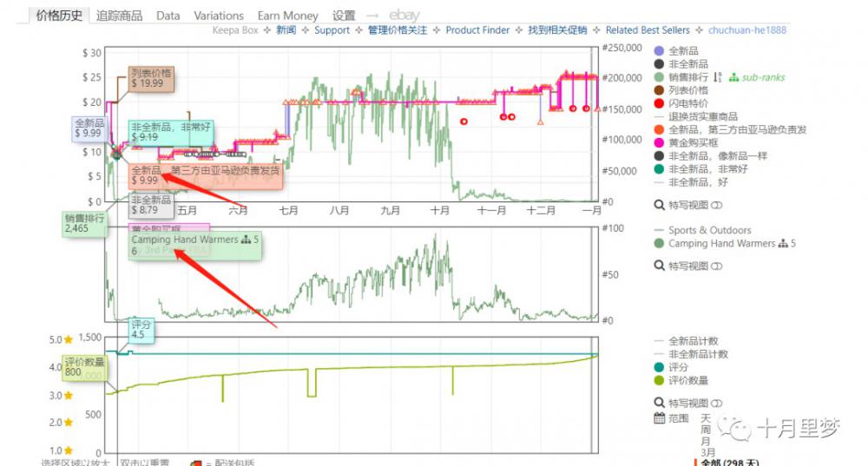Toggle 全新品 purple legend dot
This screenshot has height=466, width=868.
click(659, 51)
